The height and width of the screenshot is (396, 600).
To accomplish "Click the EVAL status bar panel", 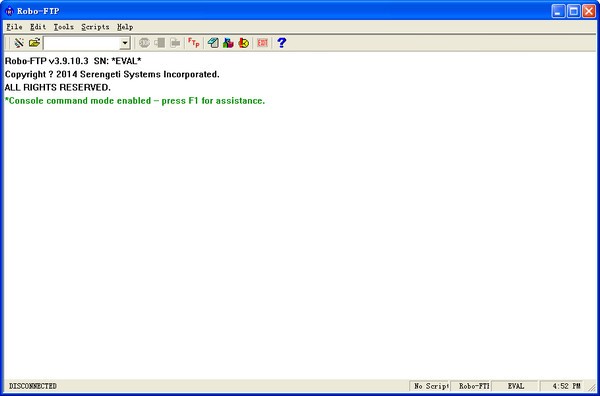I will tap(516, 386).
